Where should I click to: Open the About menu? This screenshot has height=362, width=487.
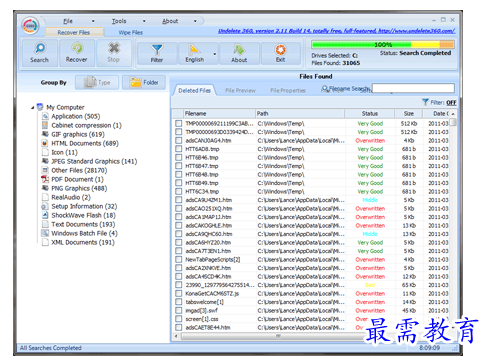[170, 21]
